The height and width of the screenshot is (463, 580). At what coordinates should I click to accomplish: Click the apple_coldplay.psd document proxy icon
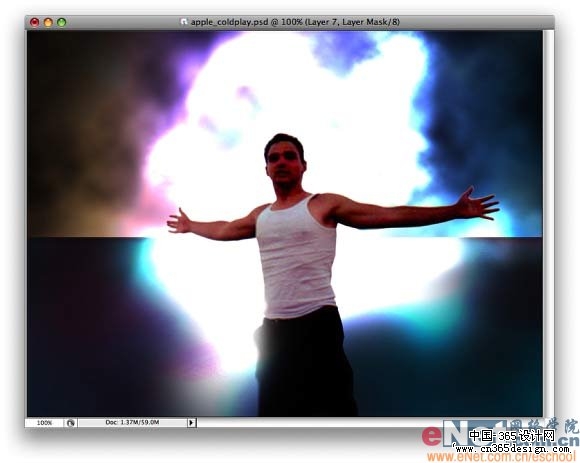coord(183,22)
